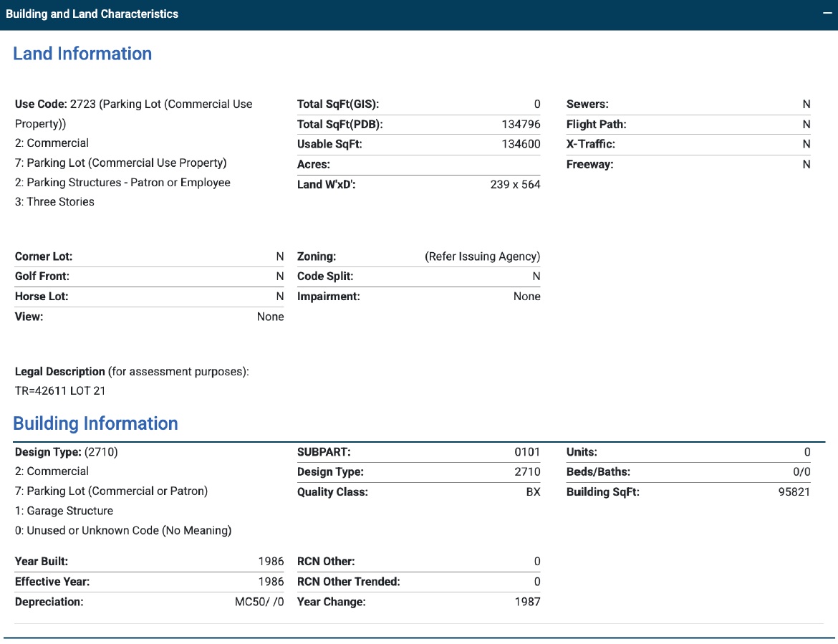Select the Land W'xD' value 239 x 564
The image size is (838, 644).
[515, 185]
